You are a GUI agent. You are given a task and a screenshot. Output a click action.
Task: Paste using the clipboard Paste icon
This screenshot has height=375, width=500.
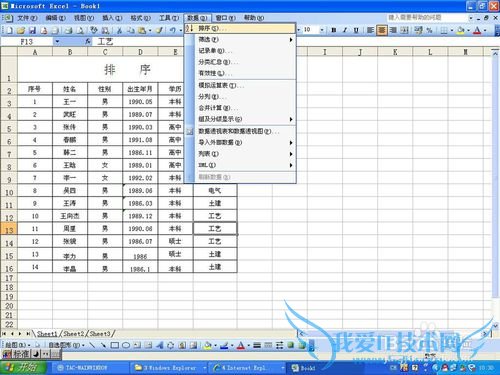pos(142,30)
